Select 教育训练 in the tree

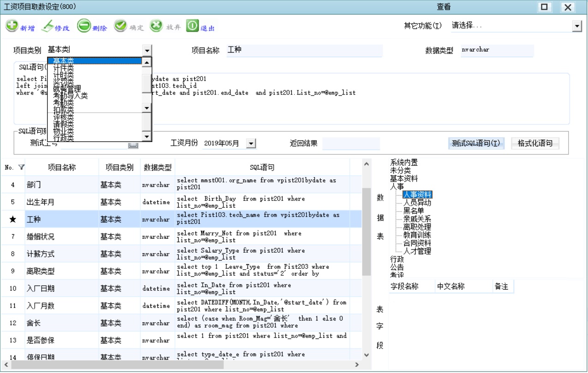[417, 235]
